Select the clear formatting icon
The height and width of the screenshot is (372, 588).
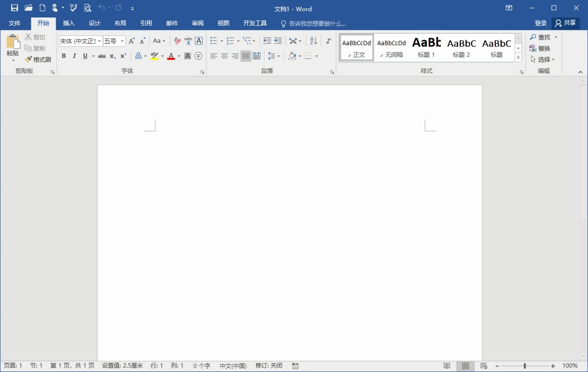177,41
